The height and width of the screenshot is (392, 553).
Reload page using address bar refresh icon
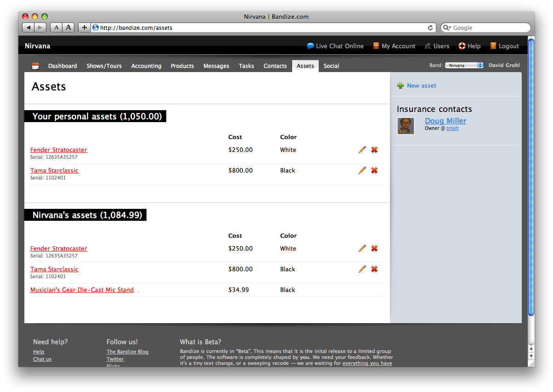430,28
